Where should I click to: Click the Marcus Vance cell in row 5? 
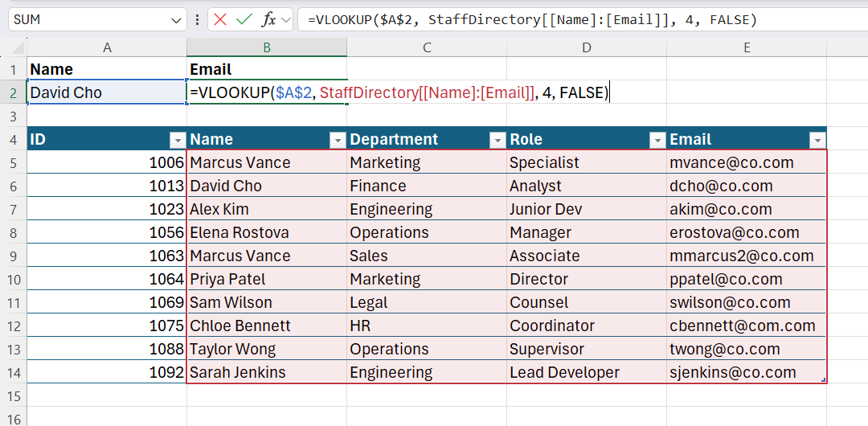point(267,162)
